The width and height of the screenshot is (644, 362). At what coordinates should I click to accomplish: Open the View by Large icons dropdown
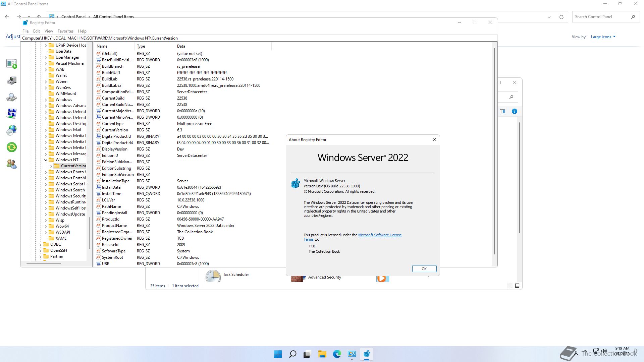pyautogui.click(x=603, y=37)
